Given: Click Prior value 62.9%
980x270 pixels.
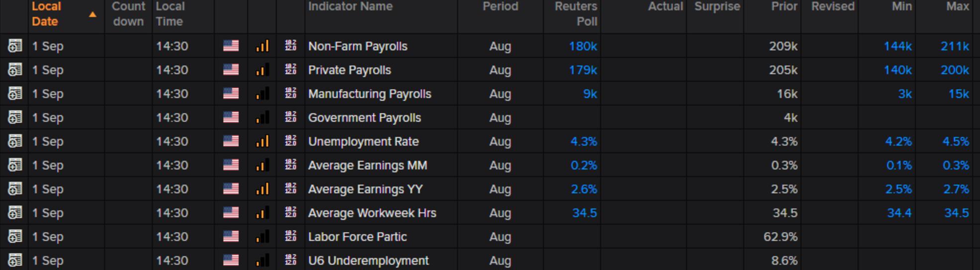Looking at the screenshot, I should [x=780, y=237].
